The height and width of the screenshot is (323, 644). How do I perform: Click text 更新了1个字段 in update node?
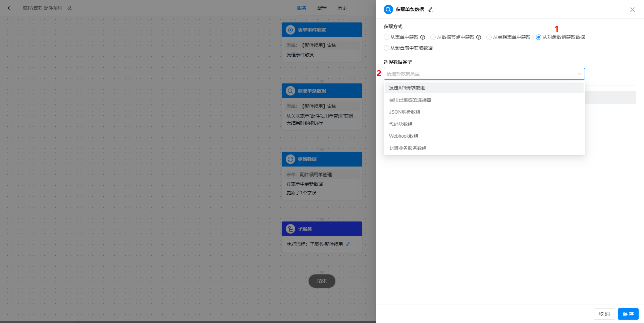pos(301,193)
